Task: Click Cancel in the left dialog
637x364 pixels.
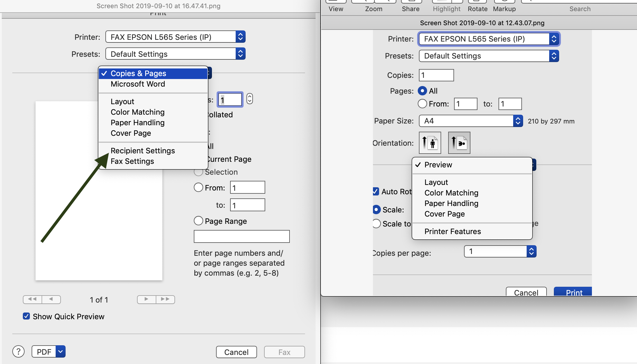Action: click(x=236, y=352)
